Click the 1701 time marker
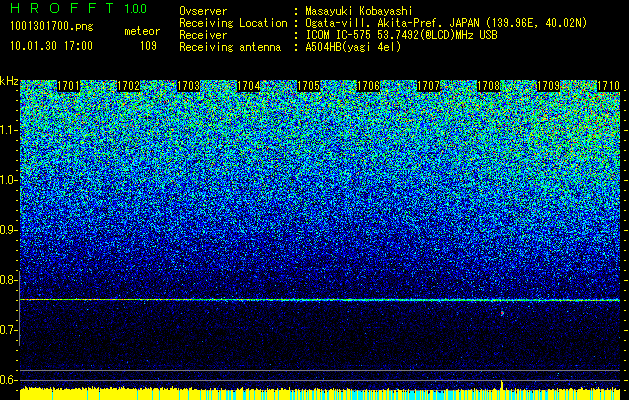 pyautogui.click(x=69, y=86)
